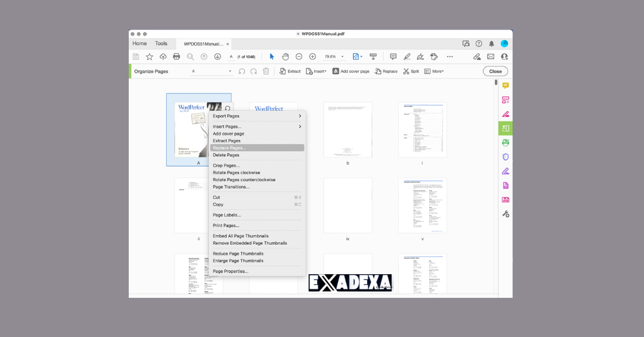
Task: Expand the Insert dropdown in Organize toolbar
Action: (316, 70)
